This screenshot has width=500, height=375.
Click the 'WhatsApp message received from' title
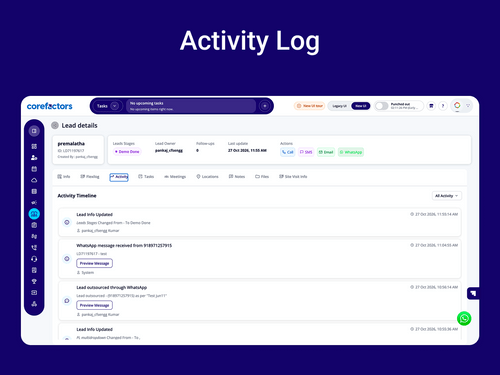pos(124,245)
